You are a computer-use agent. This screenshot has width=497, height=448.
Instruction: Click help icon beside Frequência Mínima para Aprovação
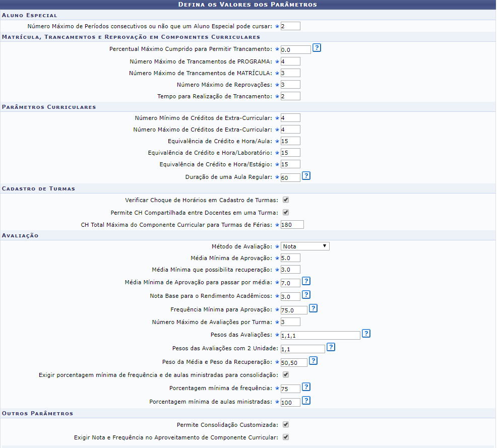(313, 308)
